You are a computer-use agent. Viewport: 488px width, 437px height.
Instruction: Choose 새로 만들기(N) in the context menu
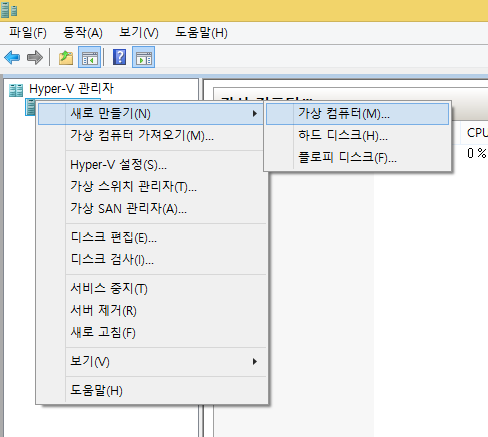pos(151,114)
